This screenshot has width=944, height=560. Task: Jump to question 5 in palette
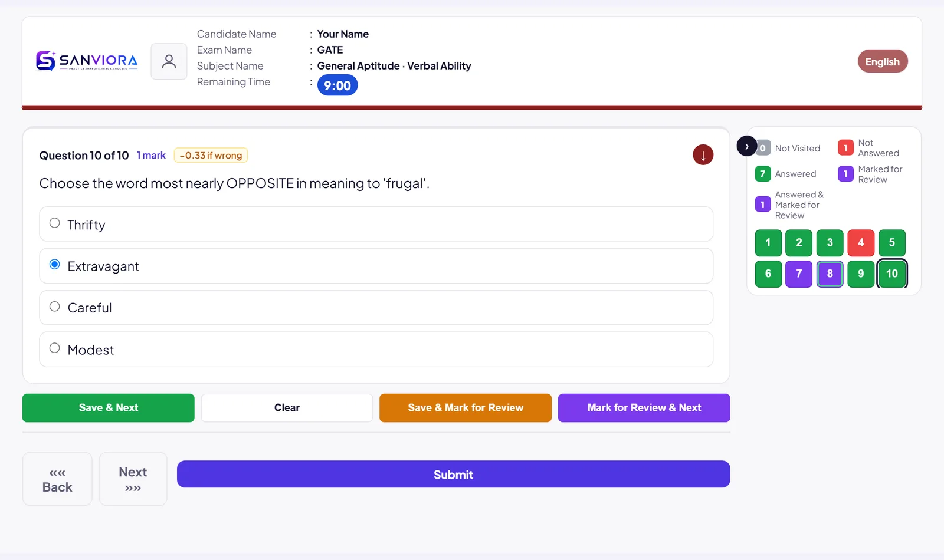point(892,243)
